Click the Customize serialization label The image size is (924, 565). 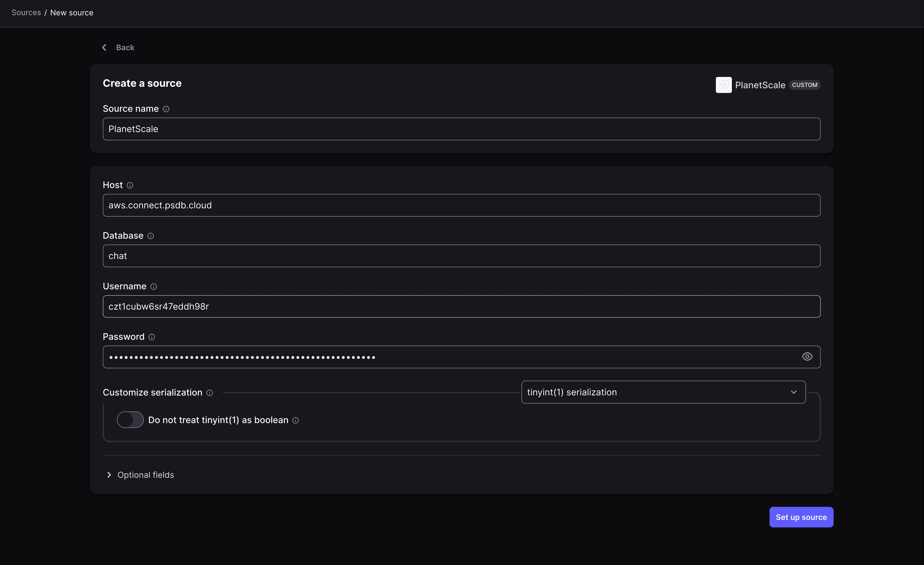pos(153,392)
